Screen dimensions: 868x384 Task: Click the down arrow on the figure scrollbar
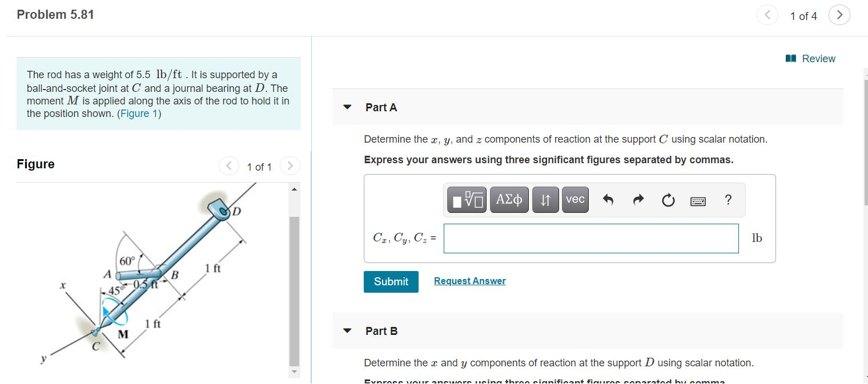pos(294,371)
